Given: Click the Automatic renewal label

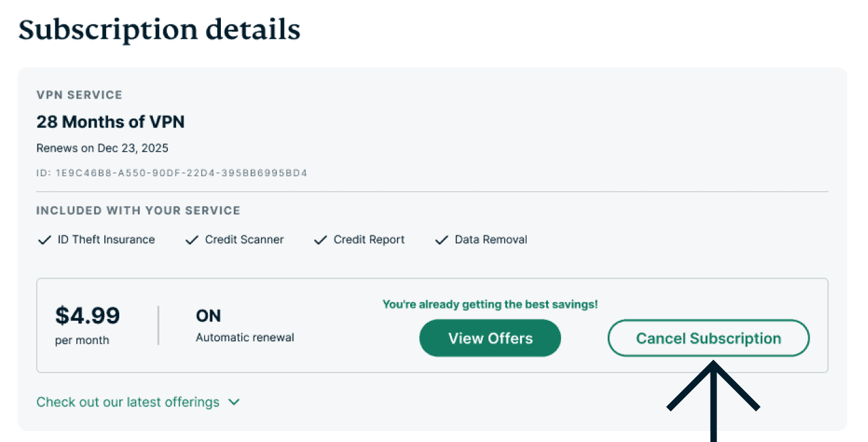Looking at the screenshot, I should tap(245, 338).
